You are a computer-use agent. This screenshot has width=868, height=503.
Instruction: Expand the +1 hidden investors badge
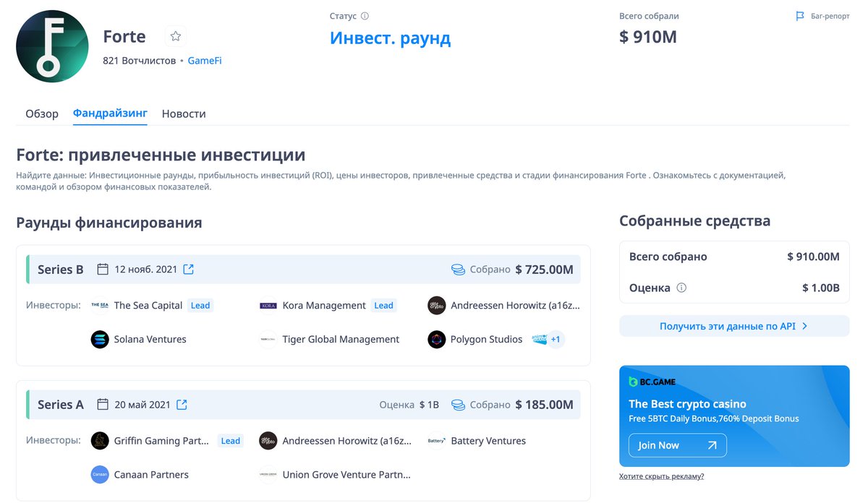[554, 339]
